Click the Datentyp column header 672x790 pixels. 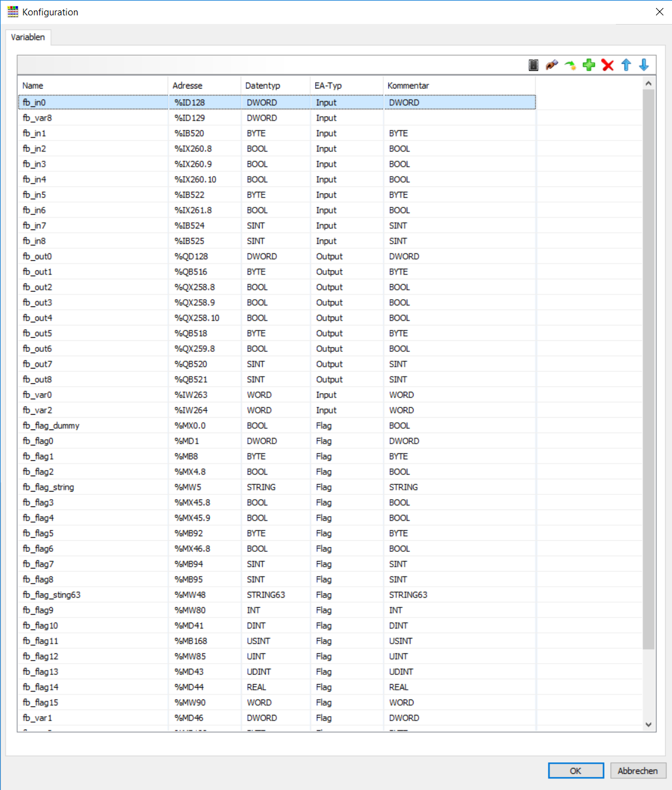pyautogui.click(x=276, y=86)
